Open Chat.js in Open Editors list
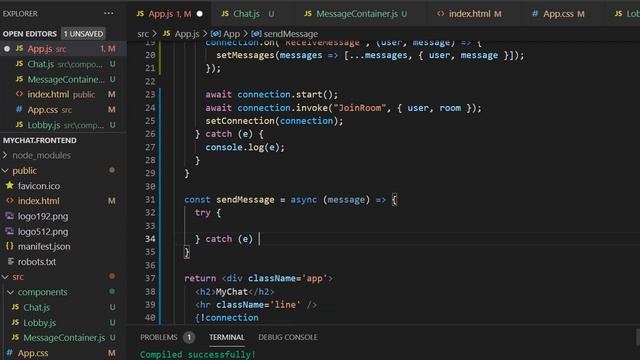Screen dimensions: 640x360 click(x=63, y=64)
